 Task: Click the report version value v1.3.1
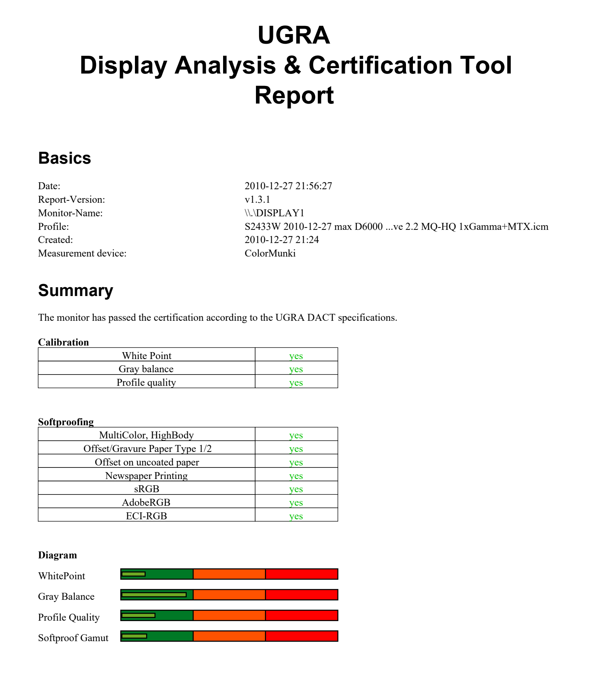coord(257,200)
